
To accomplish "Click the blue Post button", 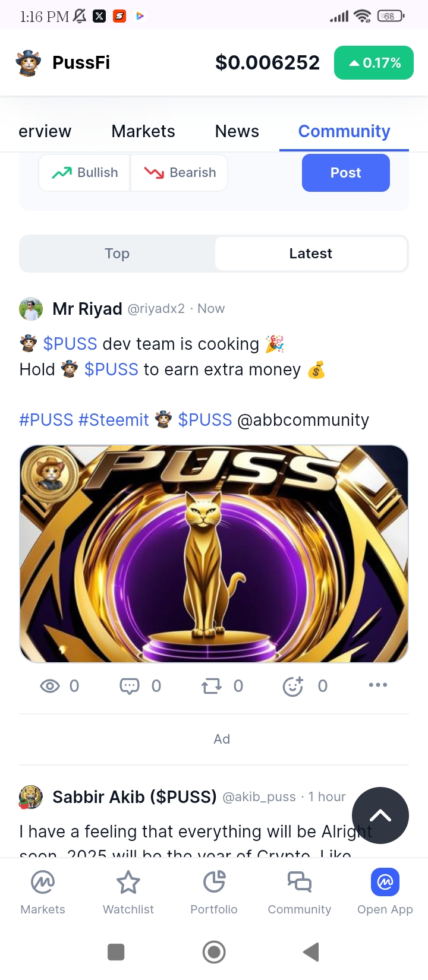I will point(346,173).
